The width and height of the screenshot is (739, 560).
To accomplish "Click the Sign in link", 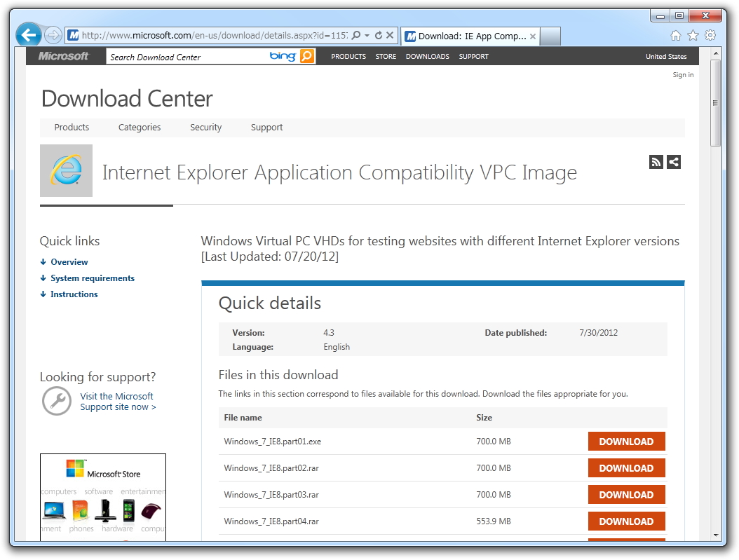I will [x=683, y=74].
